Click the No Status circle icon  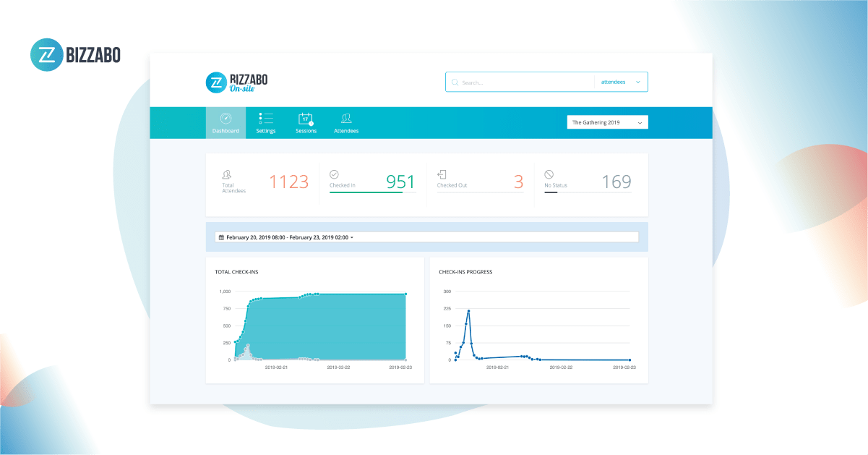[549, 174]
